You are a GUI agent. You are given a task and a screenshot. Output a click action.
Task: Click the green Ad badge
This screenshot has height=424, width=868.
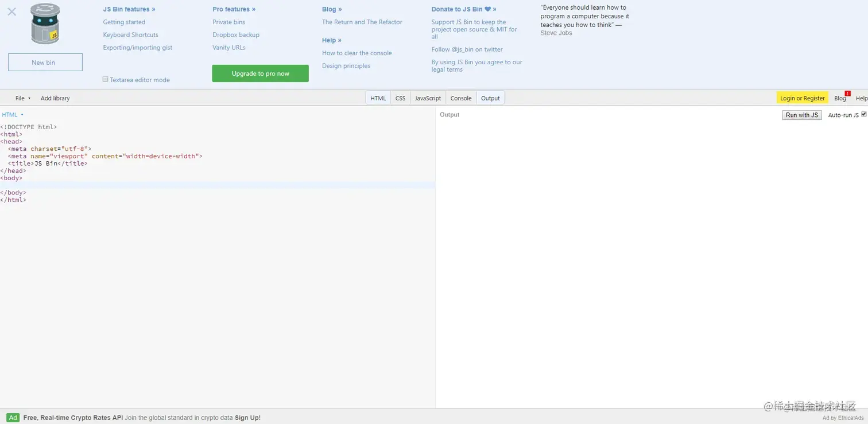[13, 418]
